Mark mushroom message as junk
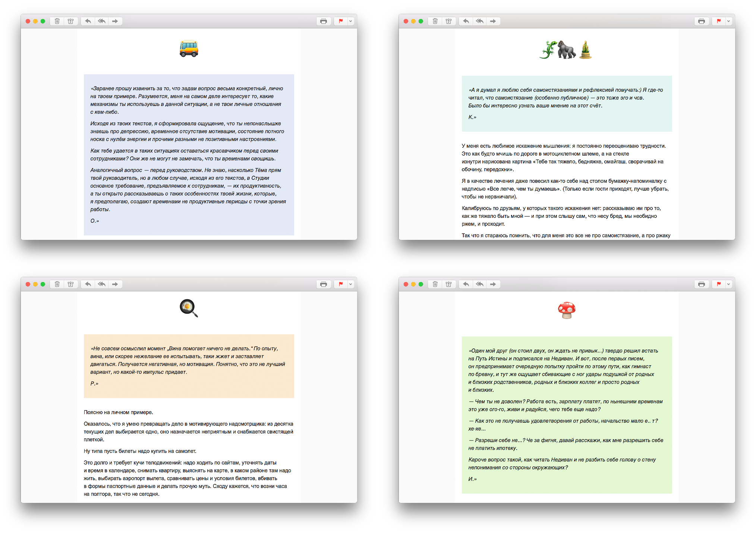Image resolution: width=756 pixels, height=535 pixels. click(x=449, y=284)
